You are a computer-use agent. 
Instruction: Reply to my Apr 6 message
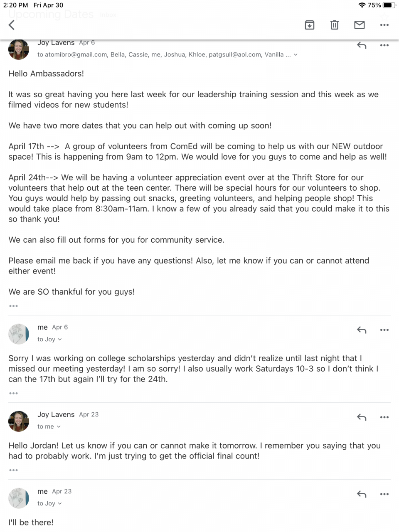coord(362,330)
